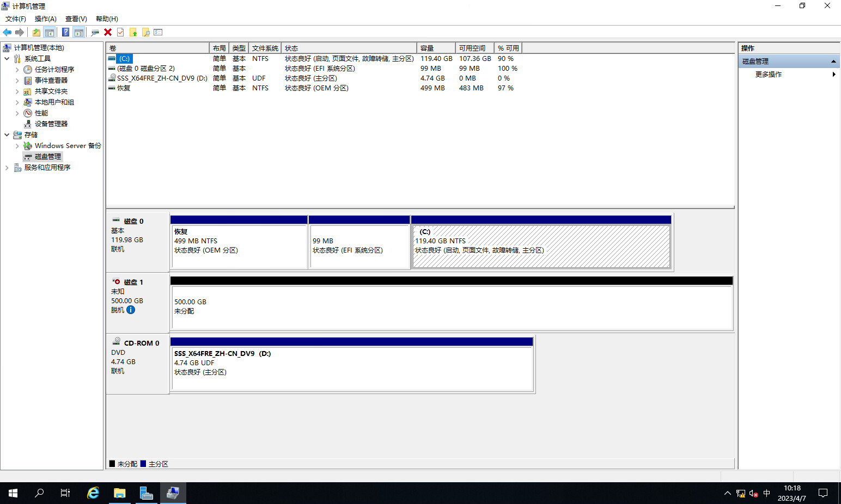
Task: Click the folder with magnifier toolbar icon
Action: [146, 33]
